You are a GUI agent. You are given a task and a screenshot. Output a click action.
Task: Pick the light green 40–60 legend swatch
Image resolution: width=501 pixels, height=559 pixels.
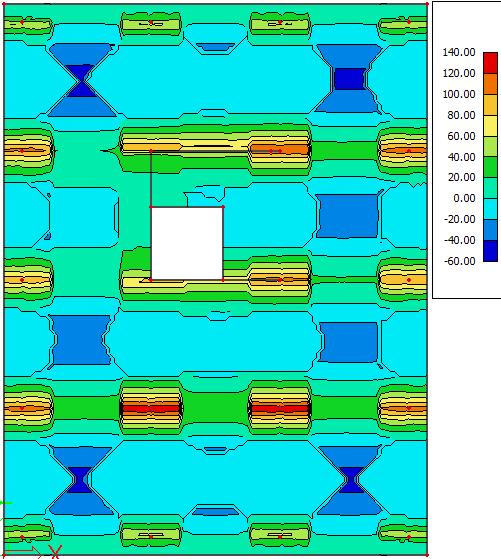click(x=490, y=147)
